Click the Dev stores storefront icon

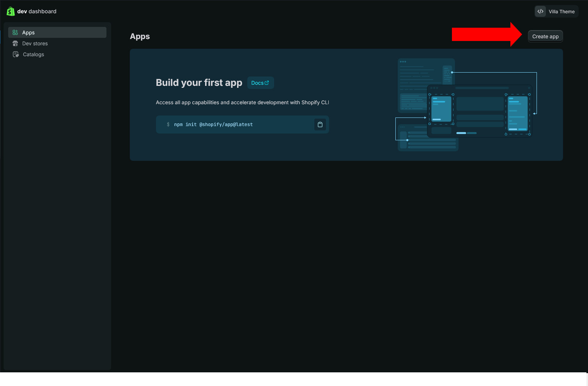pos(15,43)
